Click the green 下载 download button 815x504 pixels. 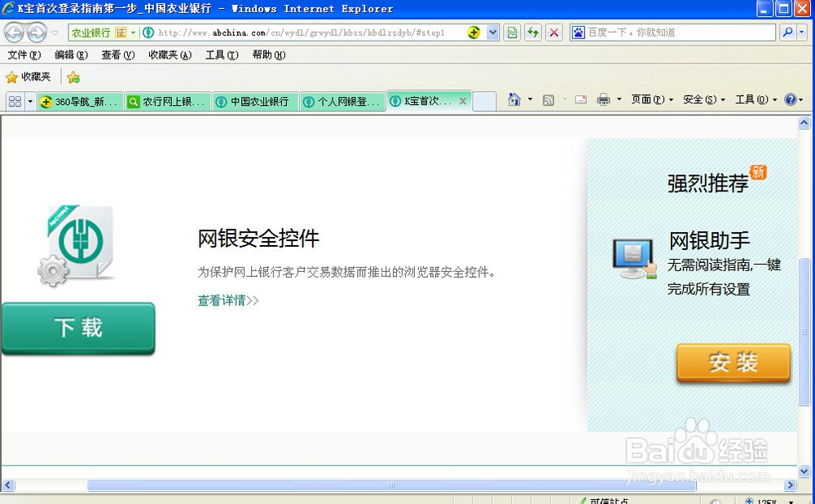click(78, 327)
